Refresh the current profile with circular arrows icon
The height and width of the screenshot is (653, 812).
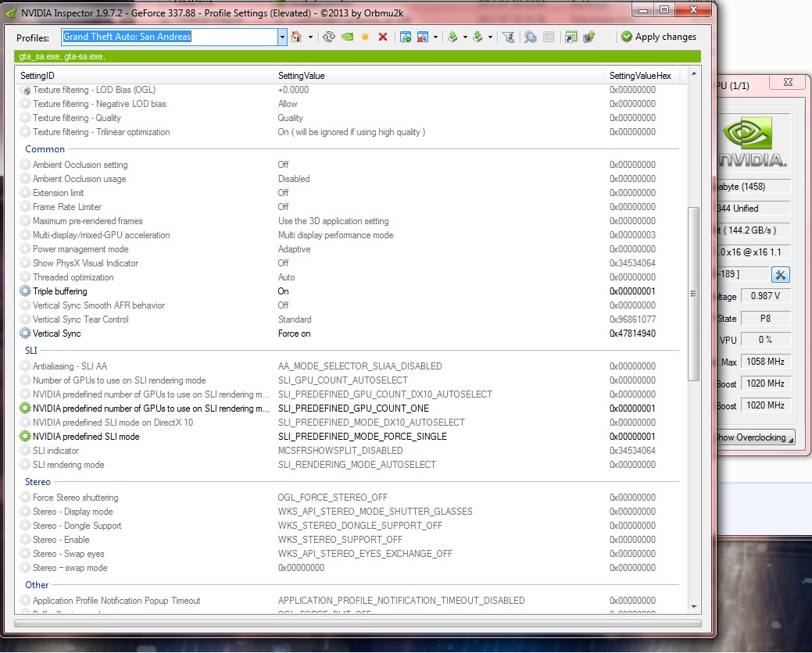329,37
